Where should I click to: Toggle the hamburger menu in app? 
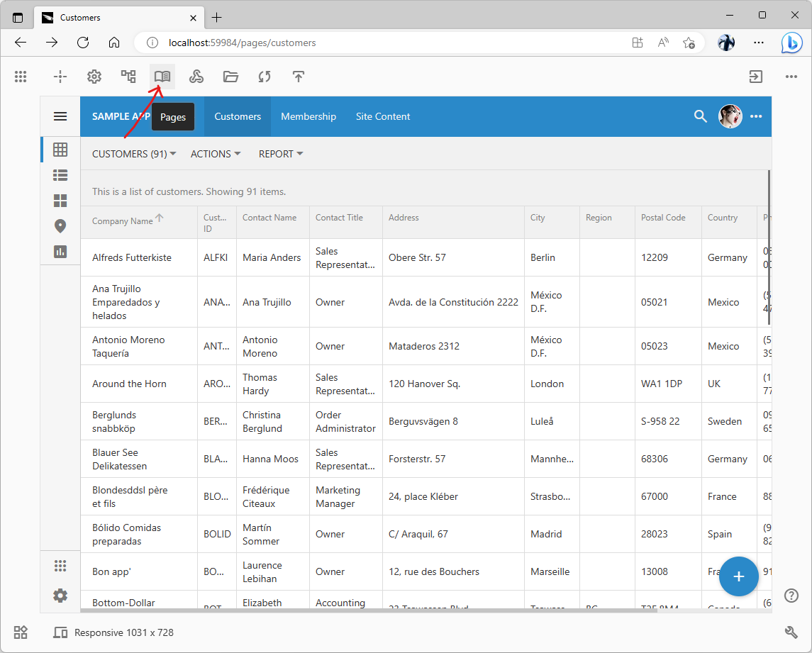(60, 116)
